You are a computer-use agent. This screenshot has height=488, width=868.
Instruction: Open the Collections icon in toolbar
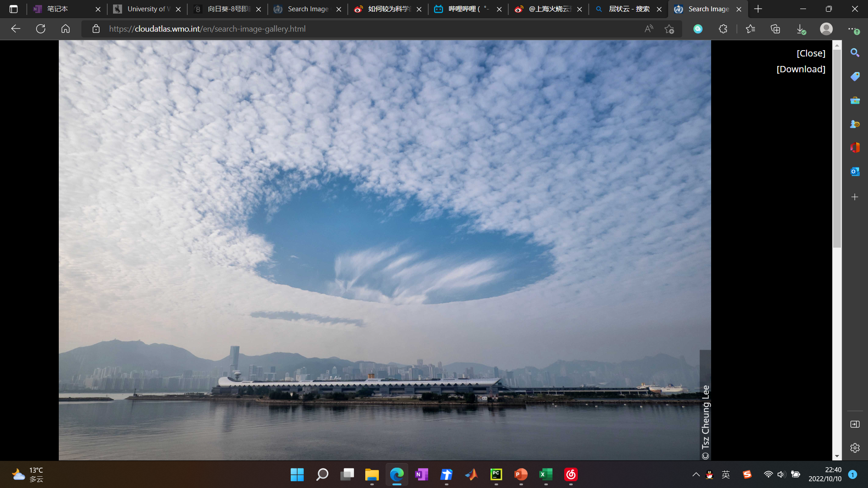click(x=775, y=29)
